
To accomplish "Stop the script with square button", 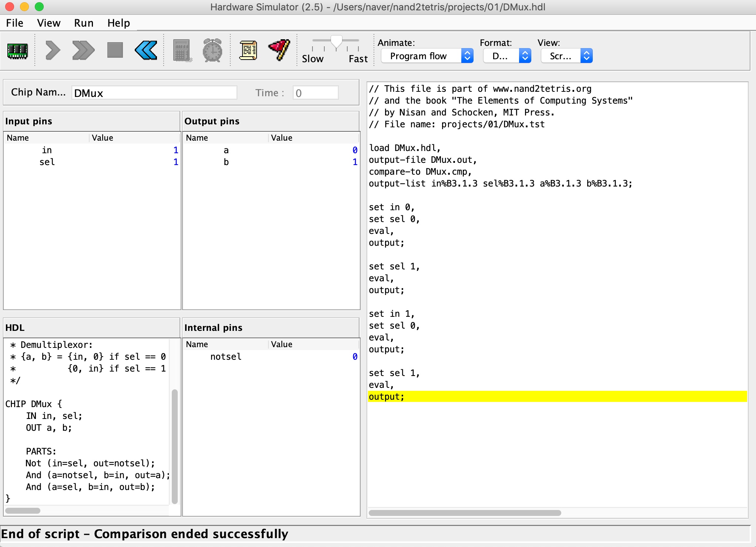I will click(x=115, y=50).
